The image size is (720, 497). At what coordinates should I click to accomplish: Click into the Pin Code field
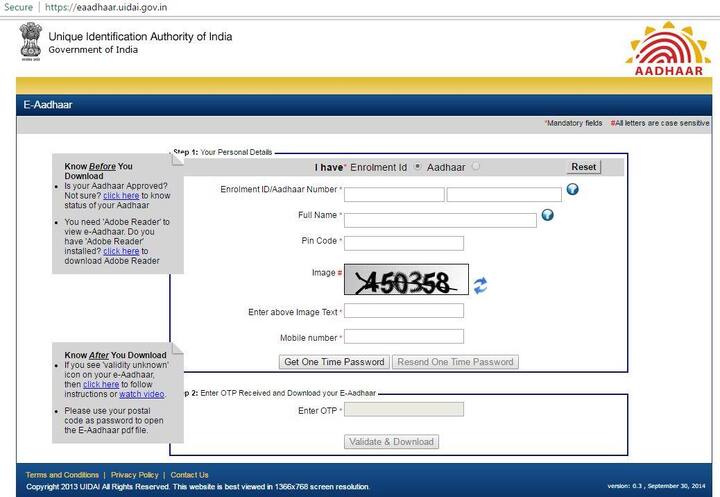[404, 243]
